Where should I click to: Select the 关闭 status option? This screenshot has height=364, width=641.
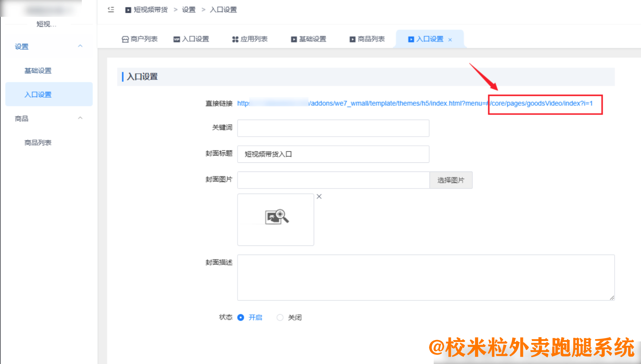coord(280,318)
